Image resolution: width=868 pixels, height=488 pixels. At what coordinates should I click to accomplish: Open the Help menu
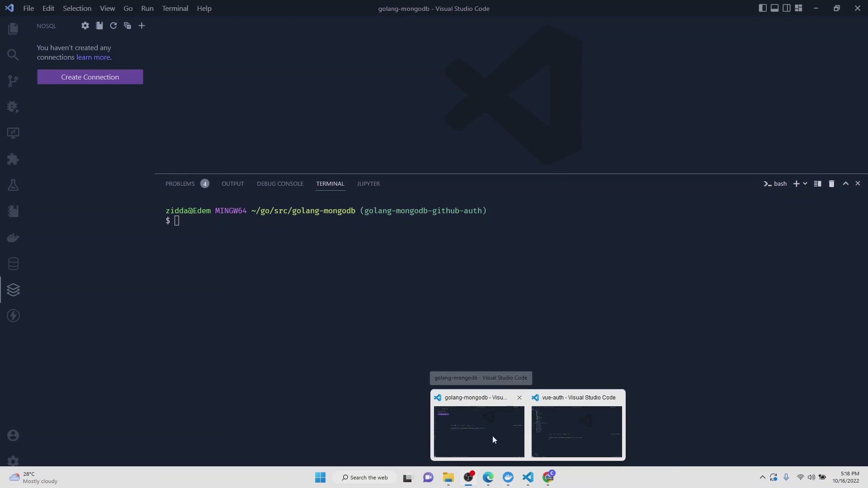coord(204,8)
